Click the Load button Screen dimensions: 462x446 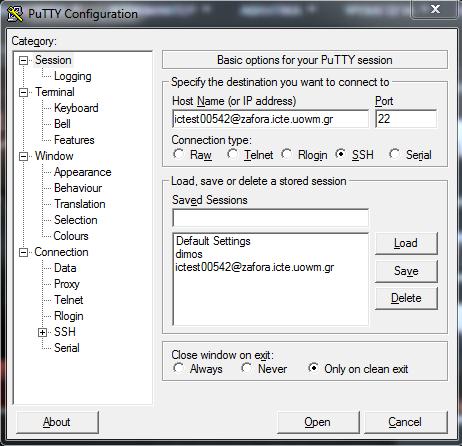pos(406,243)
